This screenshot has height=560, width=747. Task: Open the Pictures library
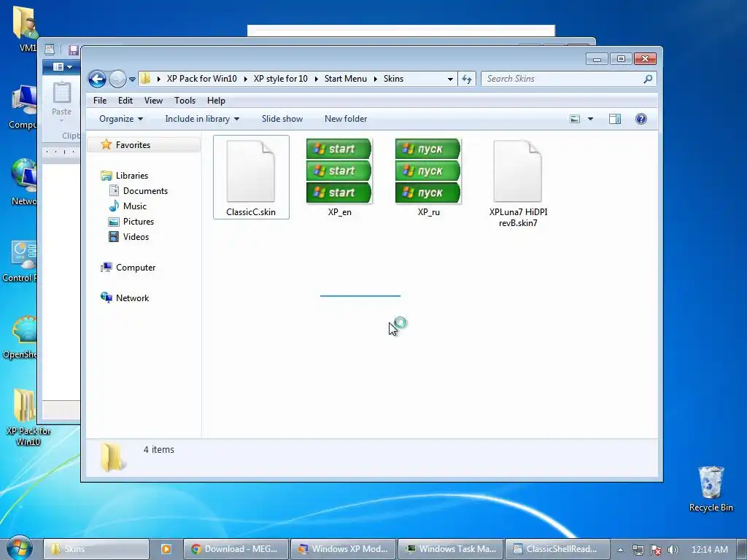(x=138, y=222)
